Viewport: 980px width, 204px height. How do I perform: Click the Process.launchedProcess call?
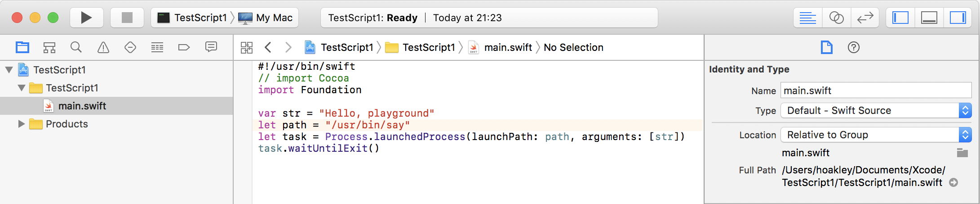(x=395, y=136)
